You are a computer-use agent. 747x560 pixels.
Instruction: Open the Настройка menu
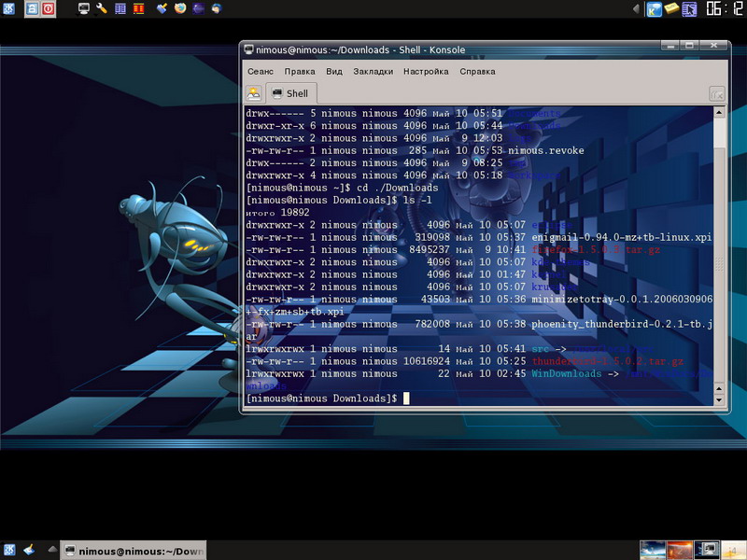point(426,71)
